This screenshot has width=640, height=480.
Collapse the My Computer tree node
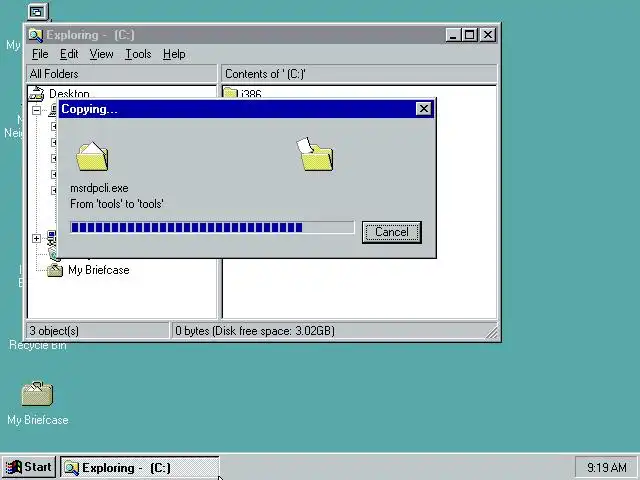click(x=36, y=110)
